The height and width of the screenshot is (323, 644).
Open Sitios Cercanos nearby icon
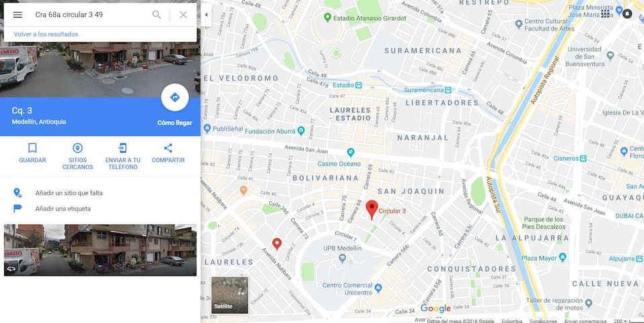[77, 148]
